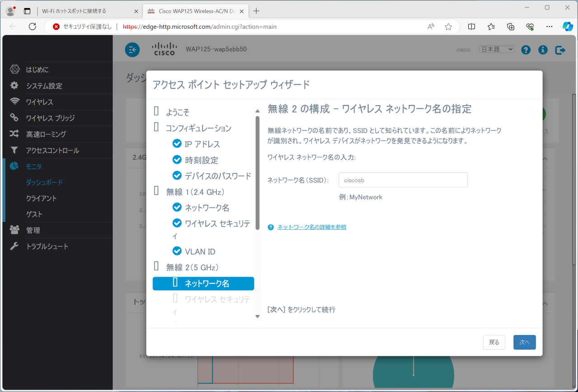
Task: Click the トラブルシュート wrench icon
Action: [14, 246]
